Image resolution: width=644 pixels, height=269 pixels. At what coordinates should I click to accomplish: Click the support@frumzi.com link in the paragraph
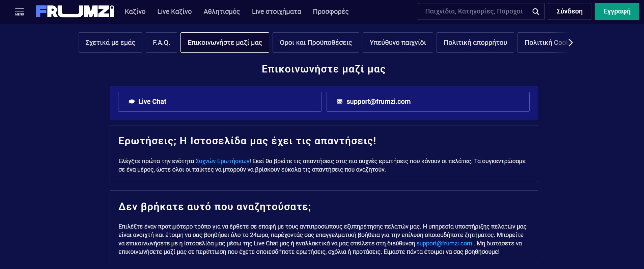click(444, 243)
